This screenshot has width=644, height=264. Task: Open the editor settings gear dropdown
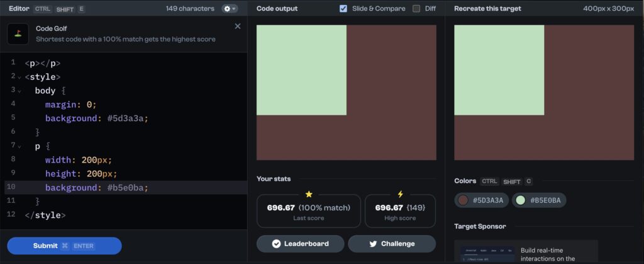point(230,9)
